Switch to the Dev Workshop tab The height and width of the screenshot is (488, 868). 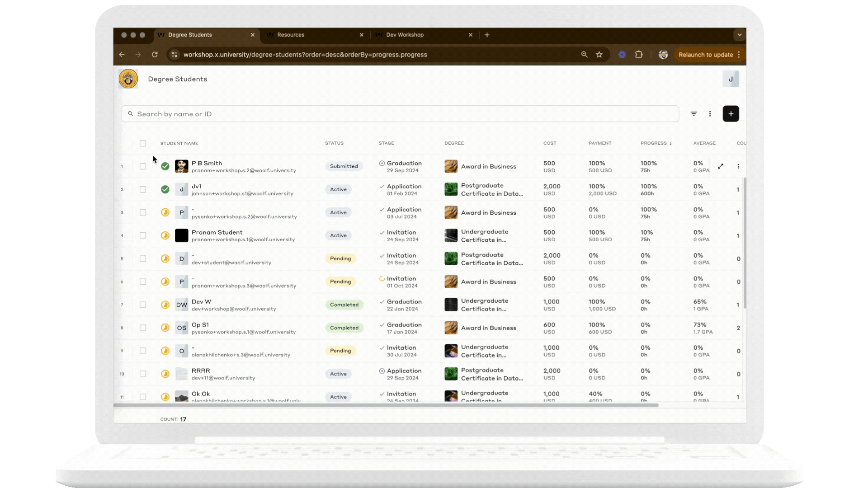[x=405, y=35]
